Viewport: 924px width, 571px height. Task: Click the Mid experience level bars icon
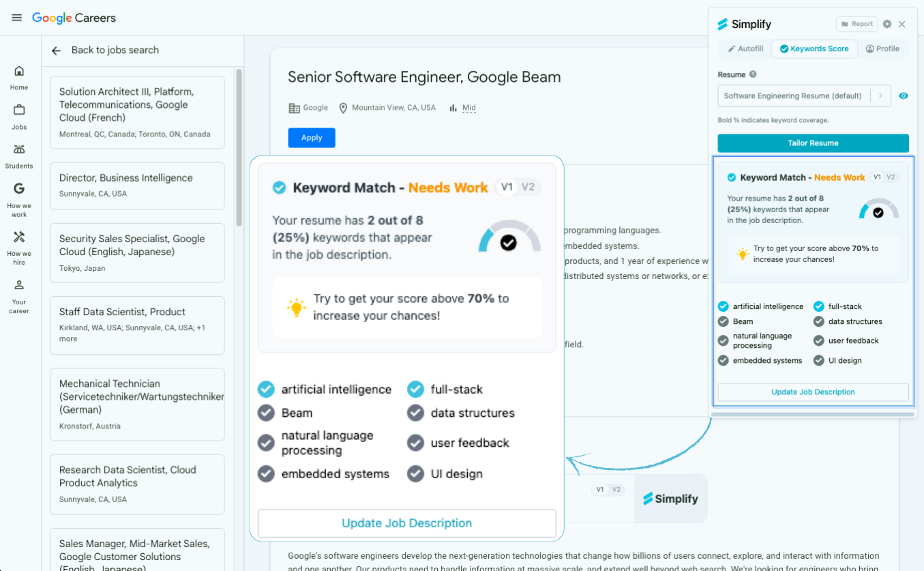453,108
